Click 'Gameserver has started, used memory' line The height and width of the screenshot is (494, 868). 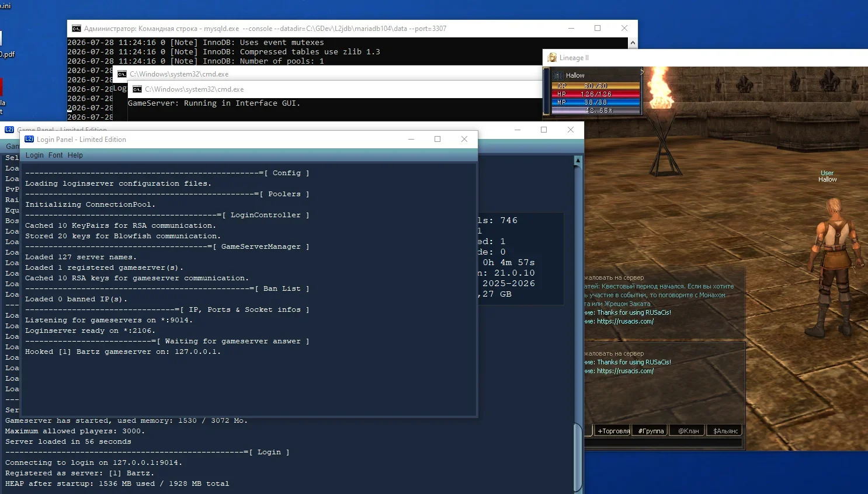coord(127,421)
